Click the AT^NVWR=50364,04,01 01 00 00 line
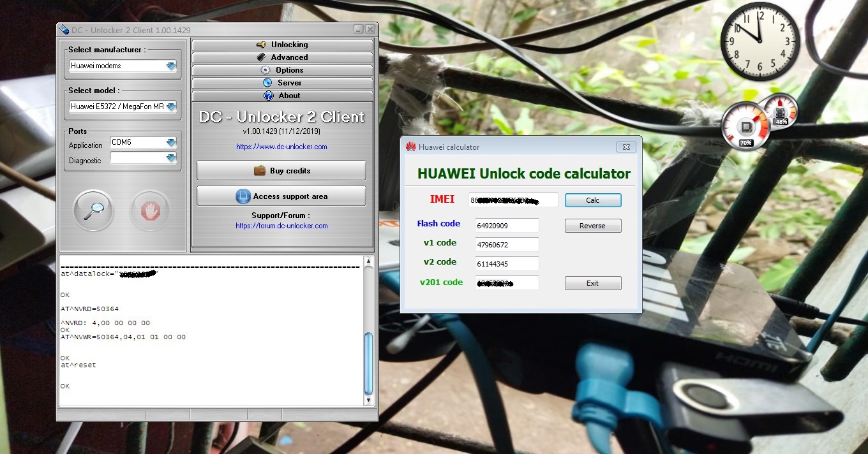Screen dimensions: 868x454 [123, 337]
